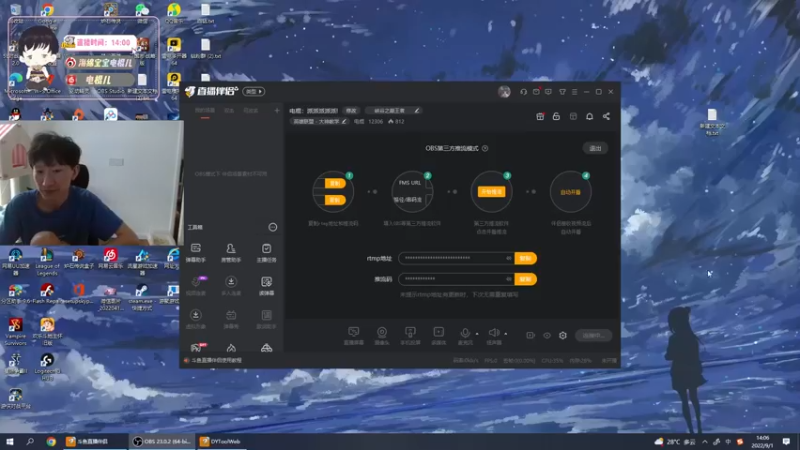
Task: Open the Windows Start menu
Action: coord(10,441)
